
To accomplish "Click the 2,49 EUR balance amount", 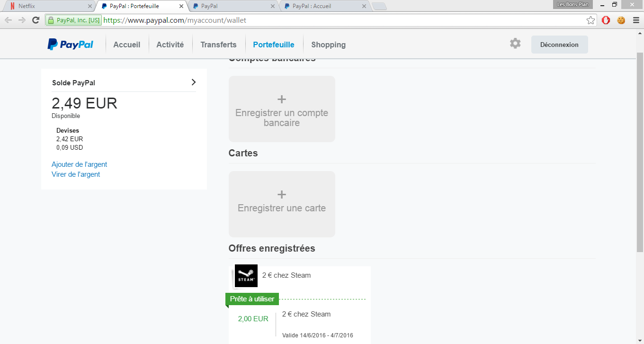I will point(84,103).
